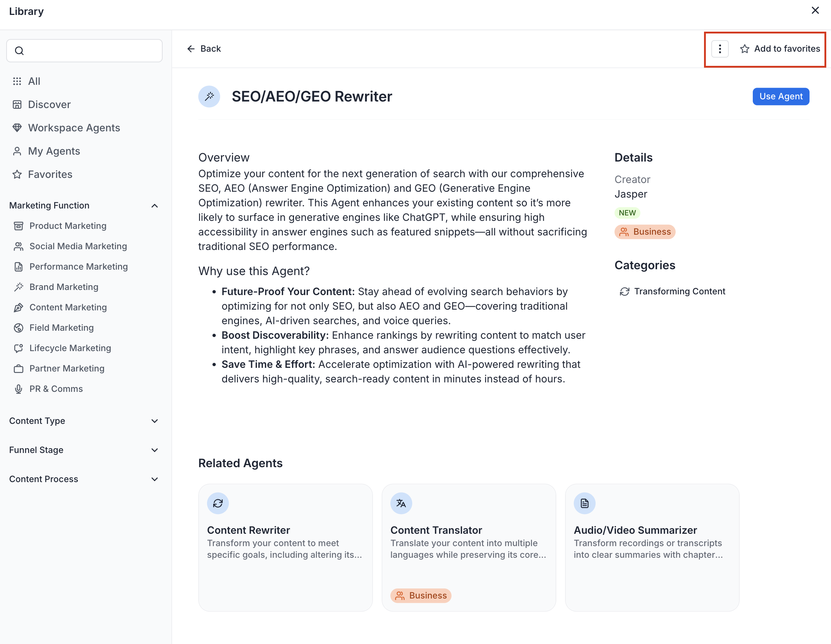Click the Content Translator language icon

[x=401, y=503]
